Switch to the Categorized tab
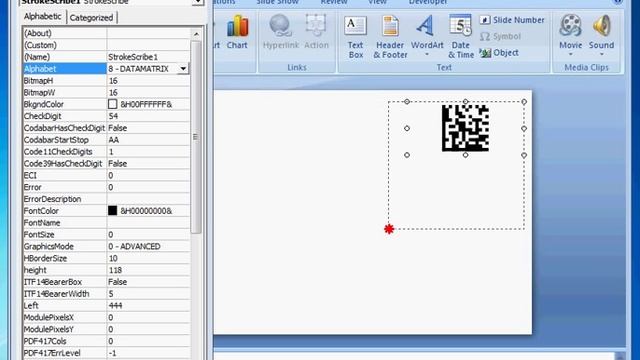Image resolution: width=640 pixels, height=360 pixels. [91, 18]
